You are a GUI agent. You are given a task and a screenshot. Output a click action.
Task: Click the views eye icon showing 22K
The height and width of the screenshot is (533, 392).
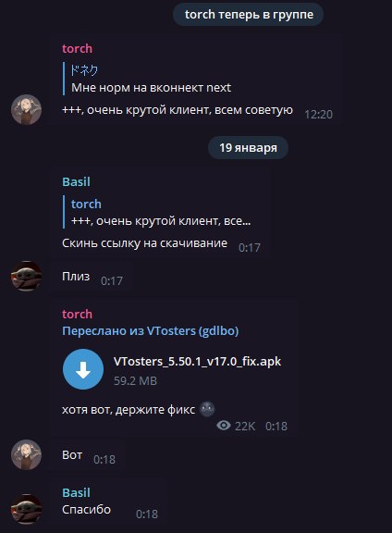pyautogui.click(x=224, y=426)
